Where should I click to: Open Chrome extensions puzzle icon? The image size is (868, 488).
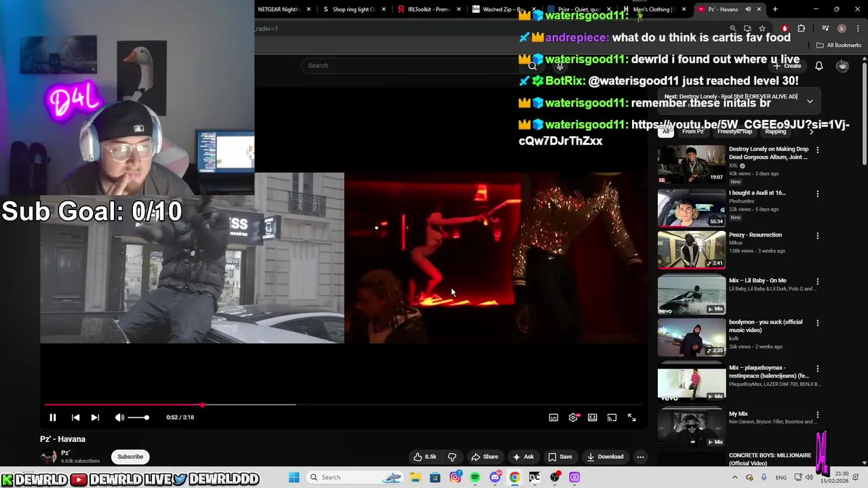(x=801, y=28)
